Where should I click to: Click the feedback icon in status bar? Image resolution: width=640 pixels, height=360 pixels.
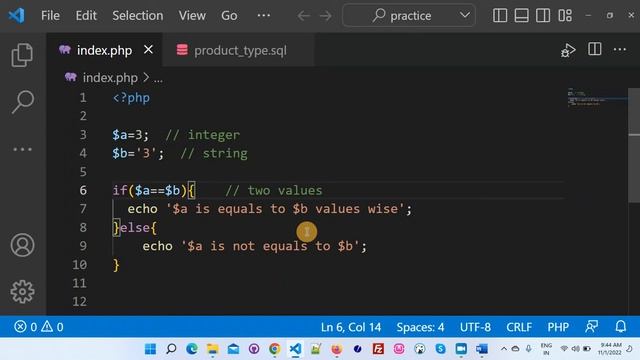591,327
